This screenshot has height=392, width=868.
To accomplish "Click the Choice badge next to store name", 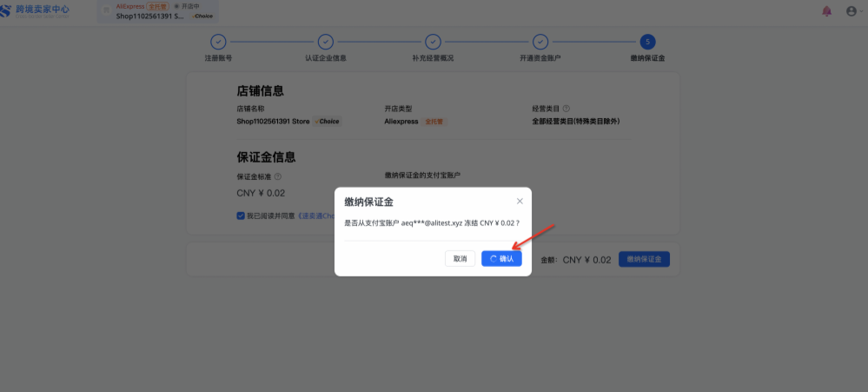I will point(328,122).
